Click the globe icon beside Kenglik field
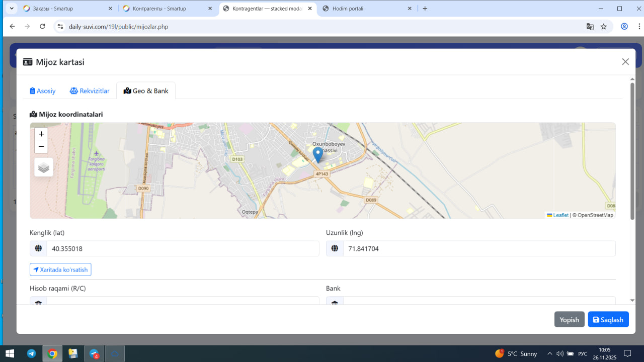The image size is (644, 362). point(38,248)
